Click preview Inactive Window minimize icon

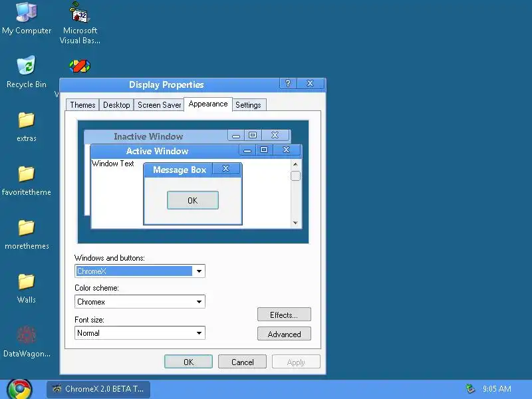(236, 135)
